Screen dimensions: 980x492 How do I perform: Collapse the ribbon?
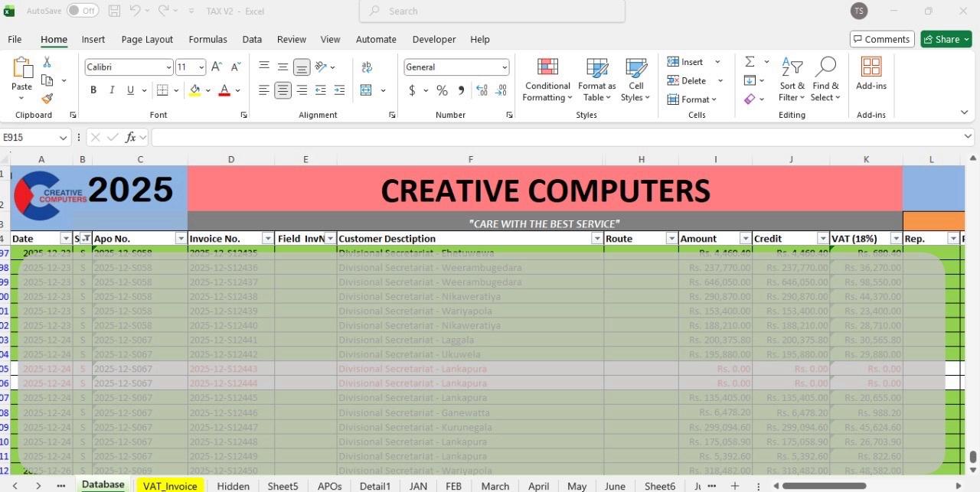[964, 112]
